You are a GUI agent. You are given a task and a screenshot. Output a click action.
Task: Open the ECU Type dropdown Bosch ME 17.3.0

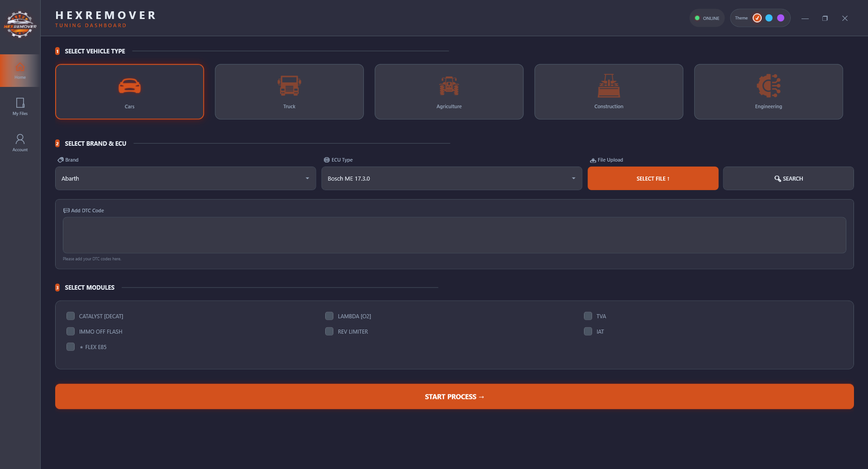451,178
